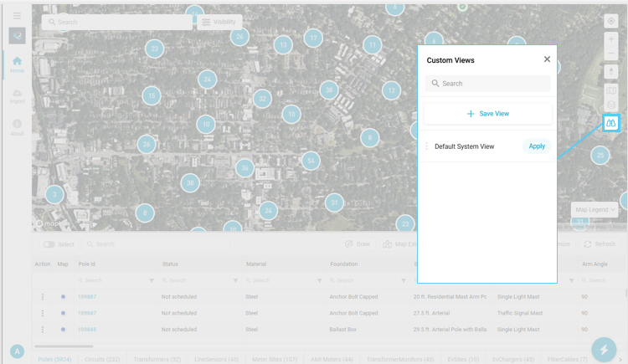Open pole link 109847
The width and height of the screenshot is (628, 364).
tap(87, 313)
